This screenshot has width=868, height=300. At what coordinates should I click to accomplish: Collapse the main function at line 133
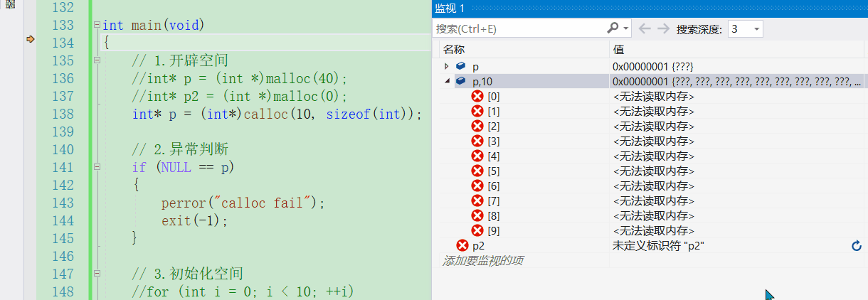[x=97, y=25]
